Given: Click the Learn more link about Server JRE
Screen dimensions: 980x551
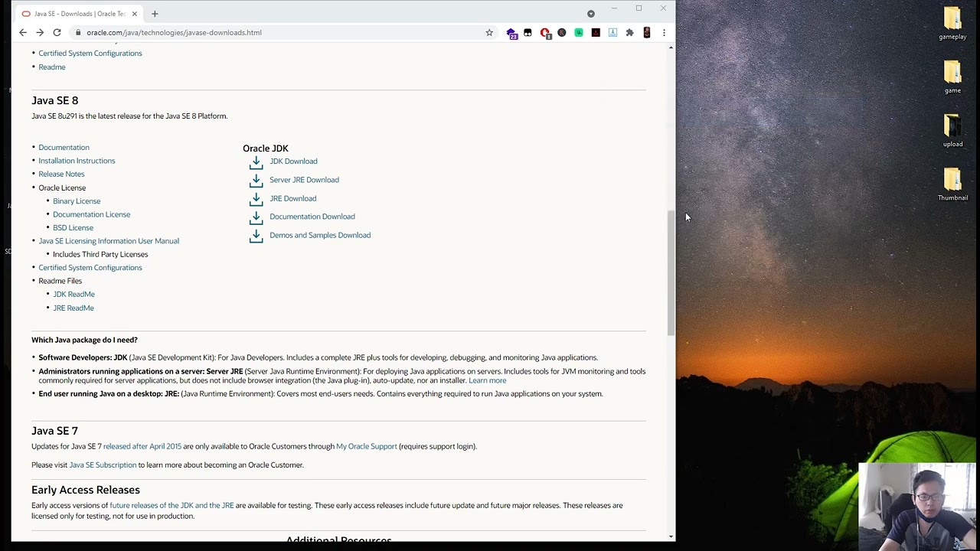Looking at the screenshot, I should 487,380.
